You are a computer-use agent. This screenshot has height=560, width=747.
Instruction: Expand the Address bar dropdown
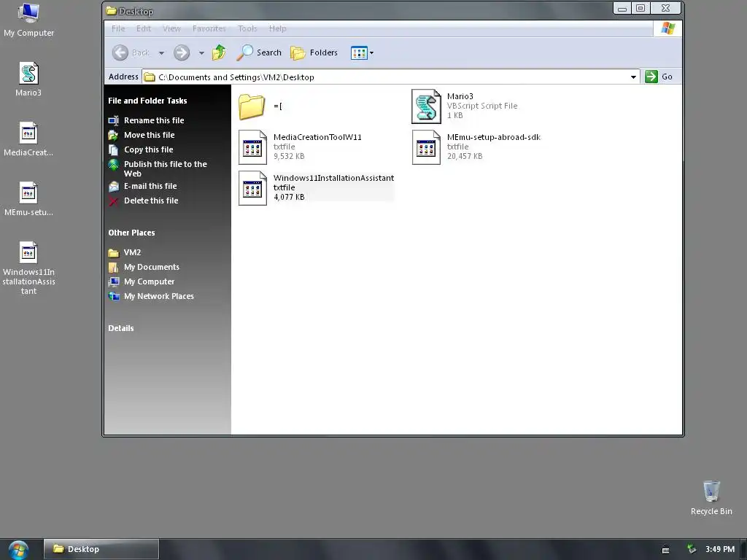click(x=633, y=77)
